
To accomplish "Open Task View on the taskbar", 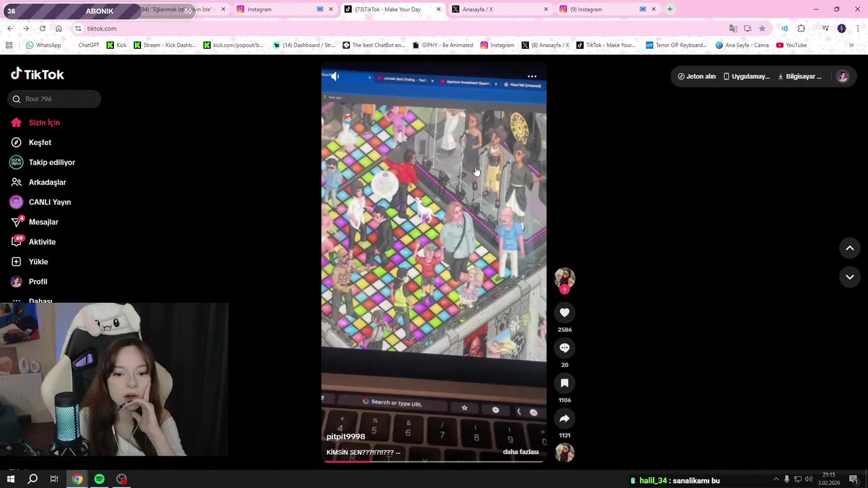I will click(54, 479).
